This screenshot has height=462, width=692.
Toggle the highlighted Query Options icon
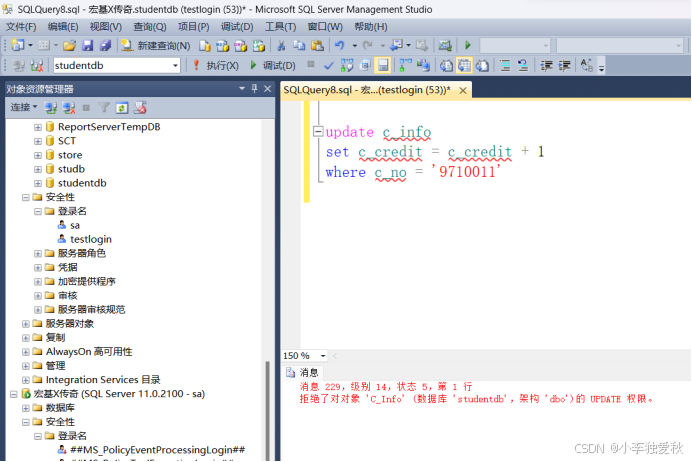point(383,66)
